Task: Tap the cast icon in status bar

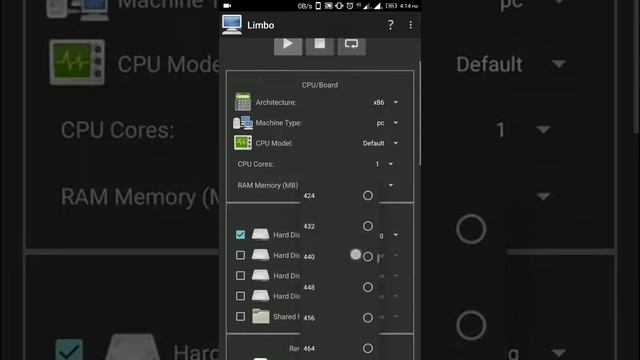Action: click(x=328, y=6)
